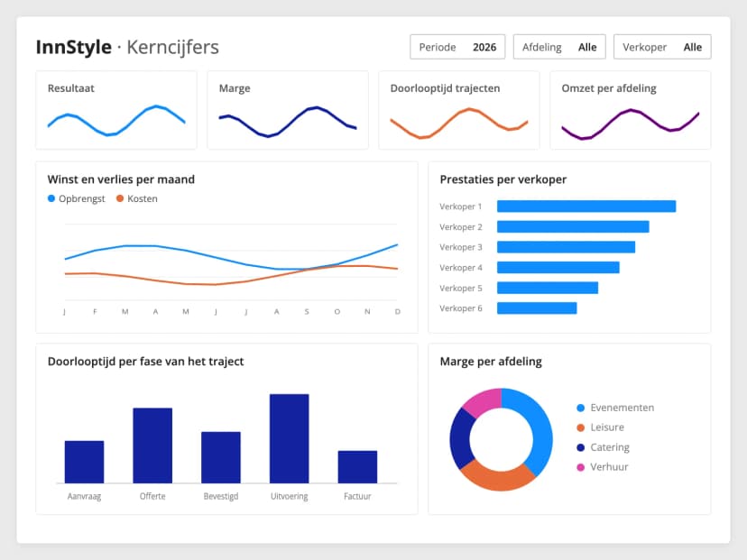Click the Uitvoering axis label

(x=290, y=496)
